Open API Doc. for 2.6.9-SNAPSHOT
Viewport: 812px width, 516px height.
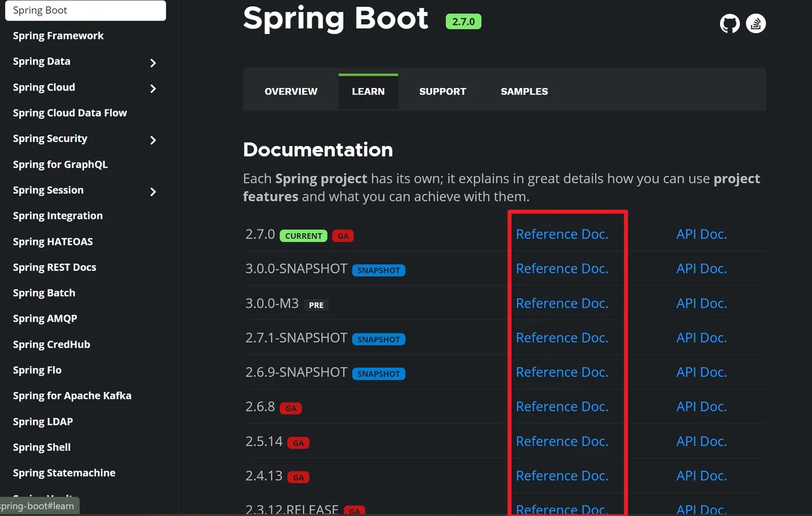[701, 372]
